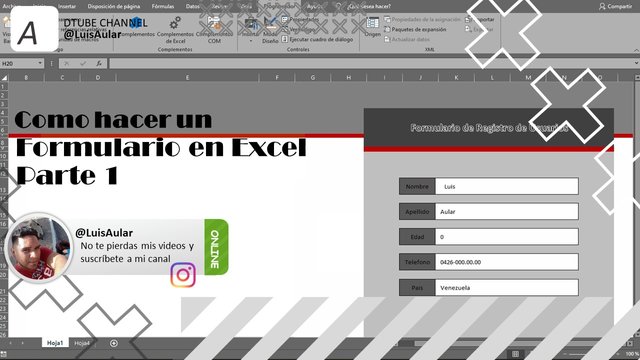
Task: Click the 100% zoom level text
Action: 632,354
